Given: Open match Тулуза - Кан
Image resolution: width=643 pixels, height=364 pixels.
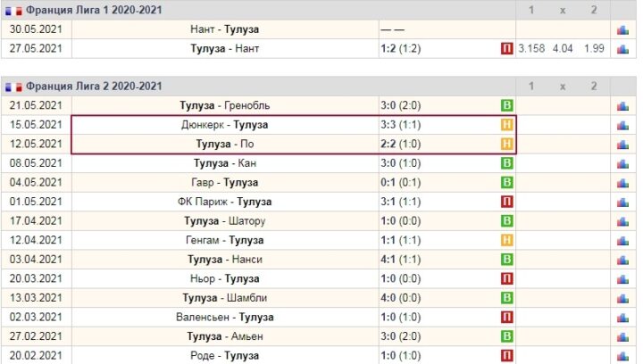Looking at the screenshot, I should click(x=225, y=163).
